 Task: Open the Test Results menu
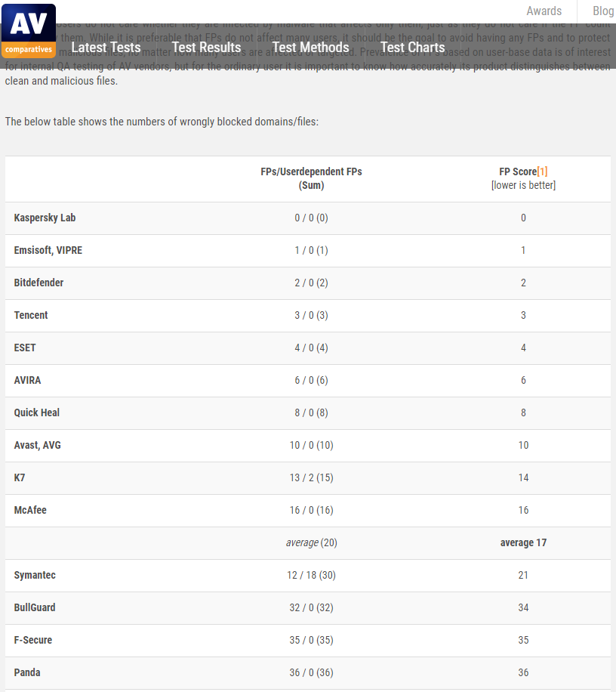click(206, 48)
